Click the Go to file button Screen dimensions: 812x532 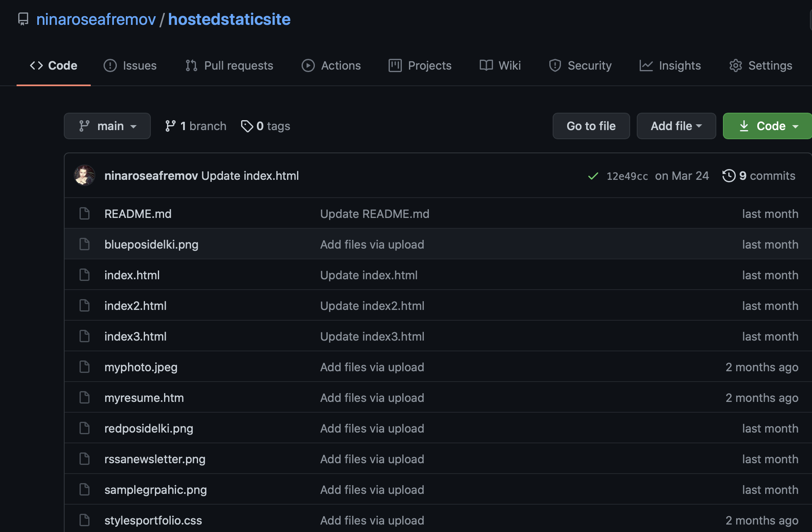tap(591, 126)
